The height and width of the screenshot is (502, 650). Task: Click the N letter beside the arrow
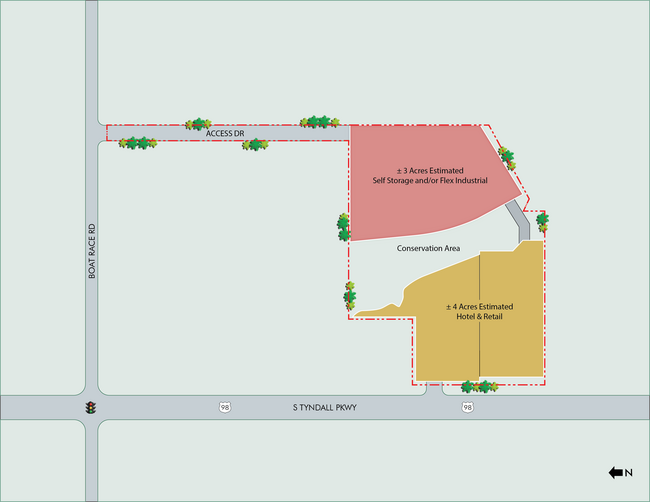(x=629, y=473)
